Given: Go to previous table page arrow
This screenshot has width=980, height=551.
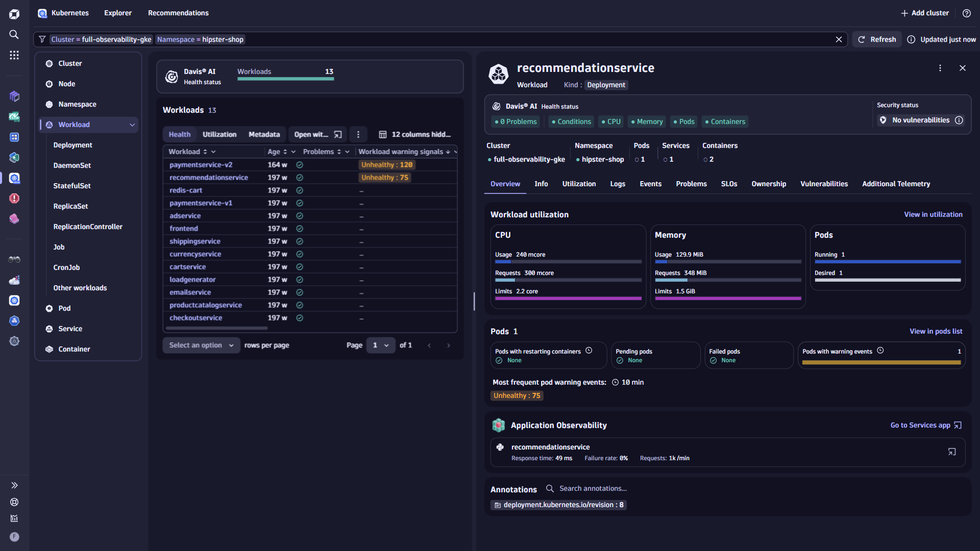Looking at the screenshot, I should [x=429, y=345].
